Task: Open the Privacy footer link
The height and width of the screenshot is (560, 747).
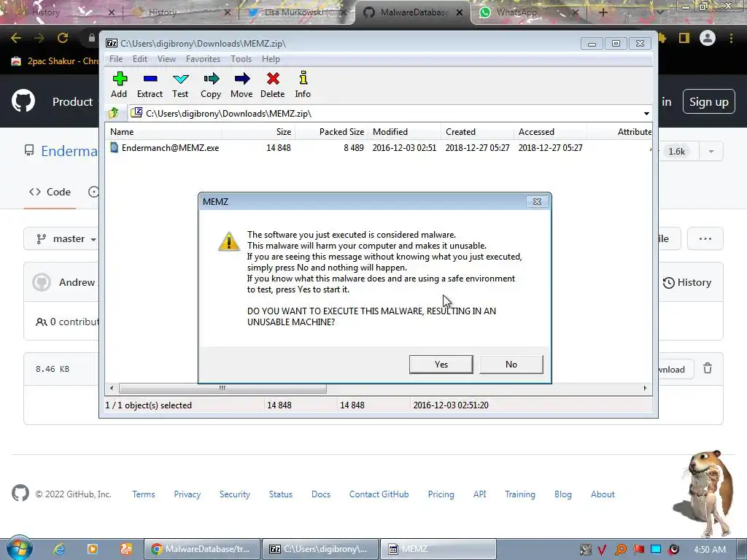Action: point(187,494)
